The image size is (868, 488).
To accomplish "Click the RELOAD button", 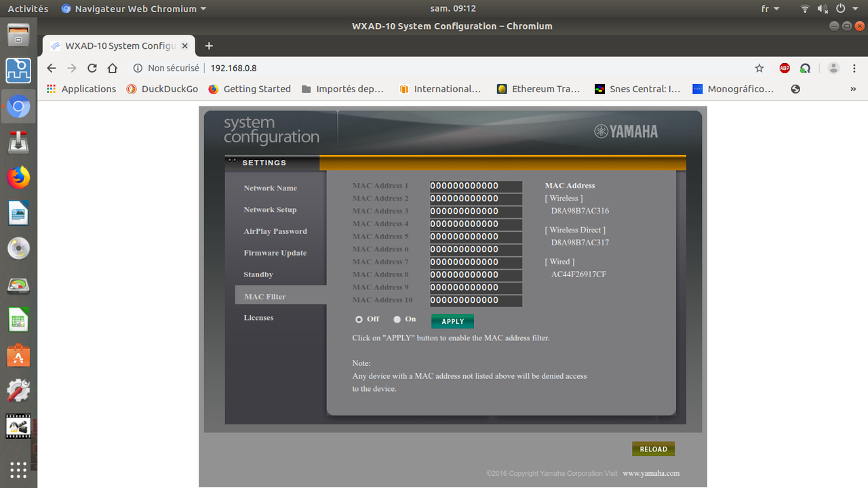I will [653, 449].
